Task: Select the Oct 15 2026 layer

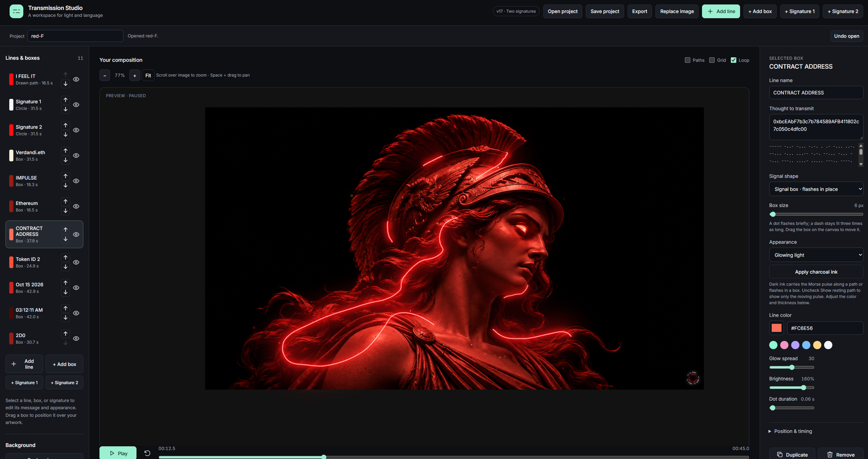Action: [34, 288]
